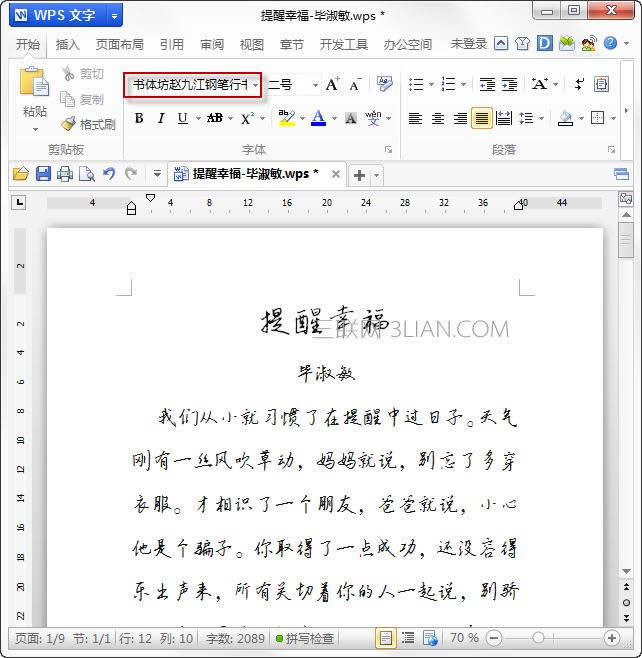Apply yellow text highlight color
The image size is (642, 658).
tap(287, 118)
